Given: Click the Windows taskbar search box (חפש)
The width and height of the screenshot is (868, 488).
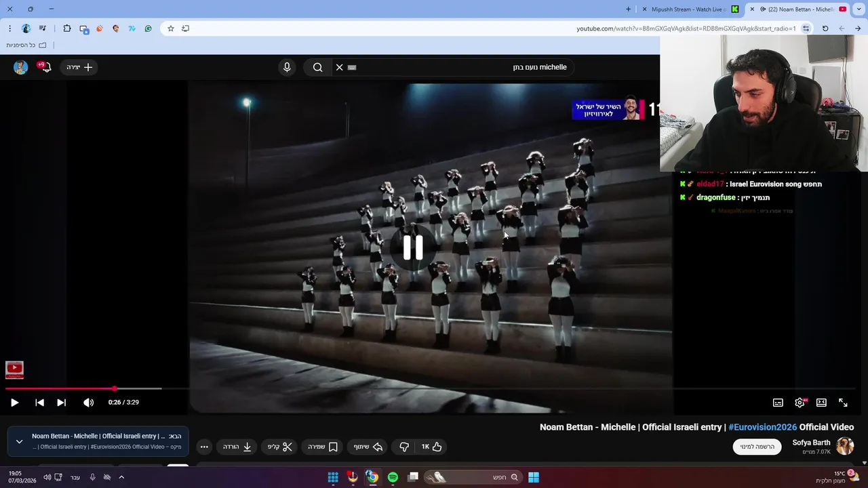Looking at the screenshot, I should (473, 477).
